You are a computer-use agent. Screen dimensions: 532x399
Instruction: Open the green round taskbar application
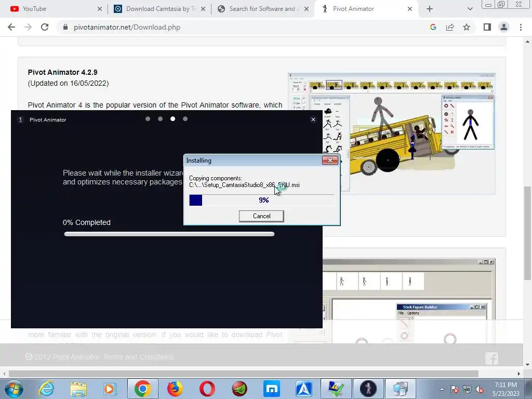[x=239, y=389]
